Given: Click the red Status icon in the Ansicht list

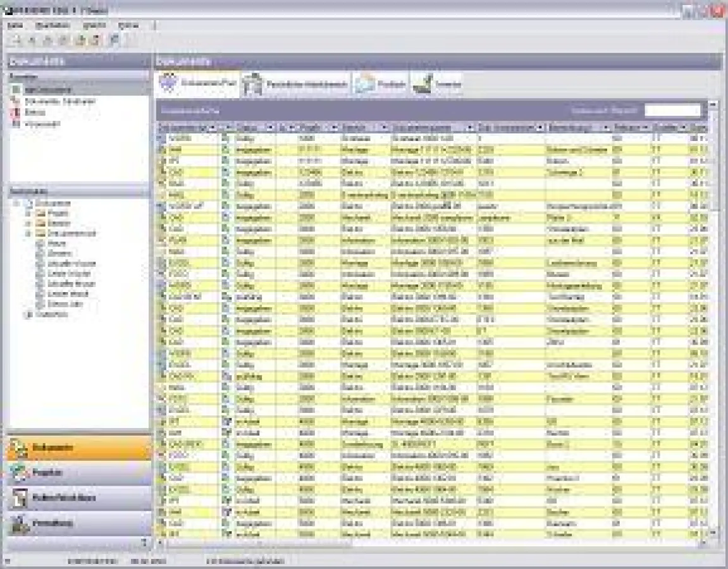Looking at the screenshot, I should (17, 112).
